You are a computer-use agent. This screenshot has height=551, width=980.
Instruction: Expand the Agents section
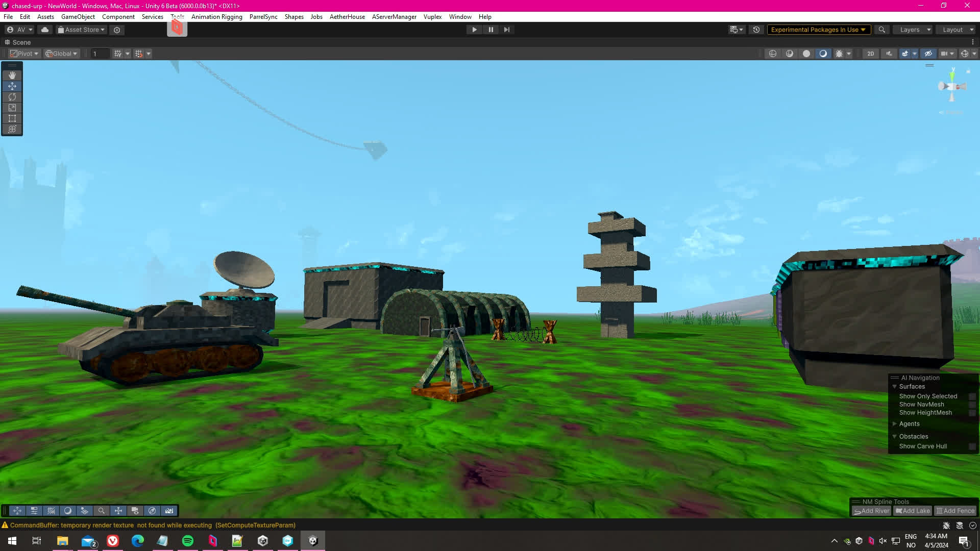(x=894, y=424)
